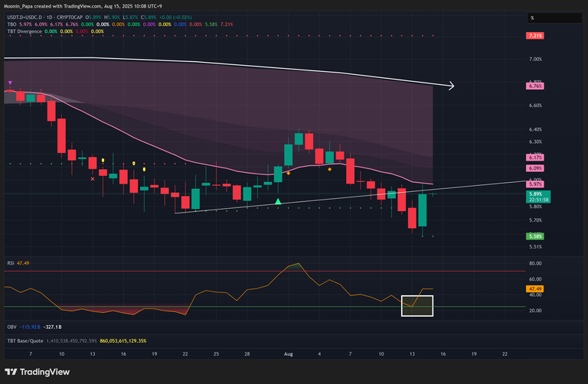Click the pink 6.09% price axis label
Screen dimensions: 588x384
tap(535, 168)
